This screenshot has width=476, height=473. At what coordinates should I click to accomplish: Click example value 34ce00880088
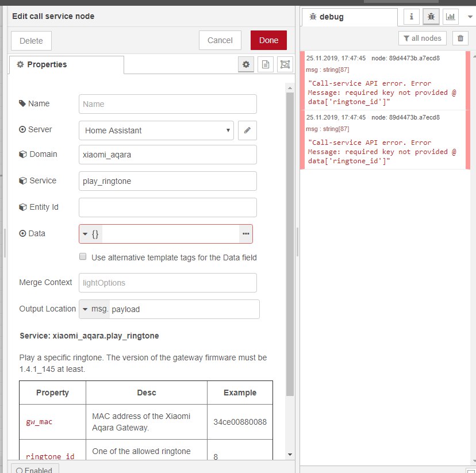[x=240, y=422]
